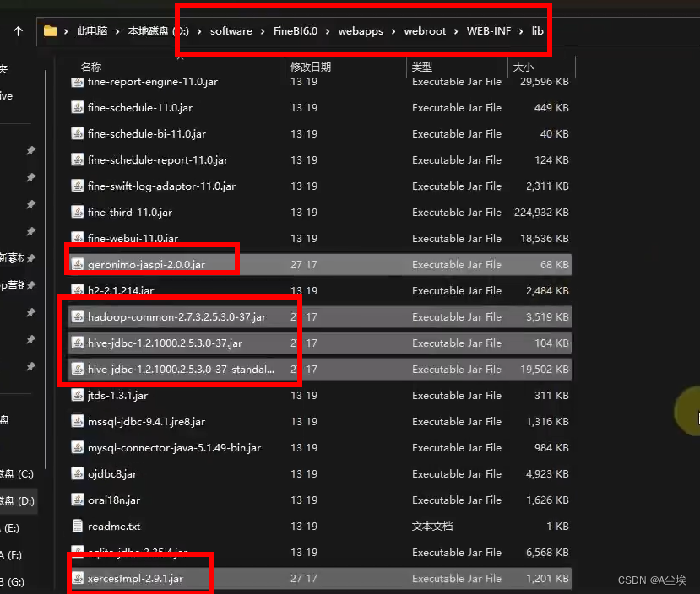700x594 pixels.
Task: Click size value 224,932 KB
Action: (x=541, y=213)
